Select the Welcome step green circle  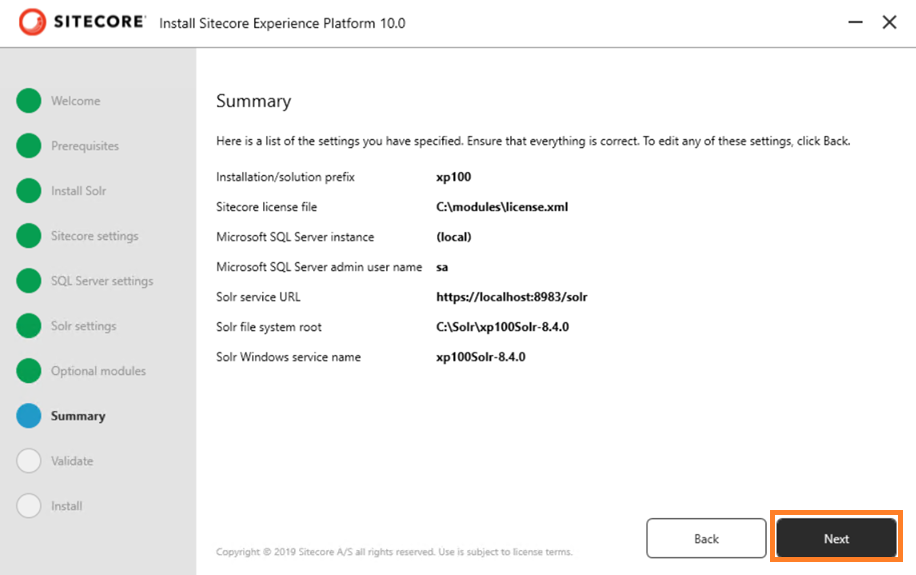29,101
